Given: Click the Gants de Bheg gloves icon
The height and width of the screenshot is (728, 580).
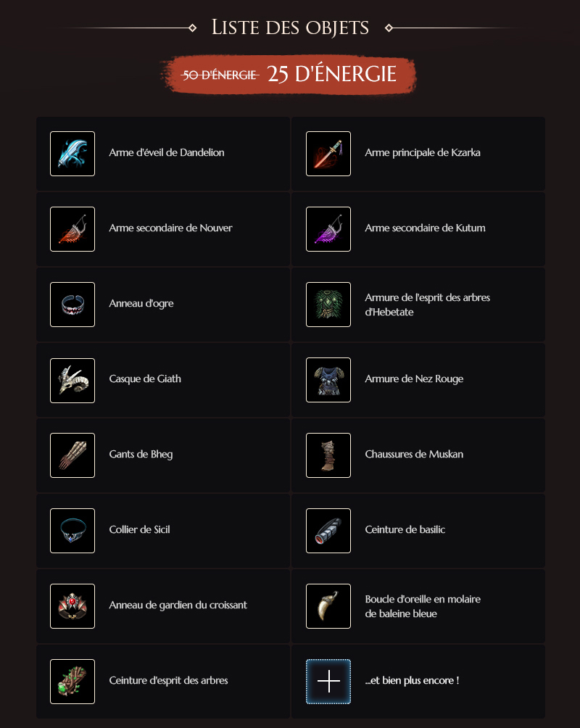Looking at the screenshot, I should point(72,455).
